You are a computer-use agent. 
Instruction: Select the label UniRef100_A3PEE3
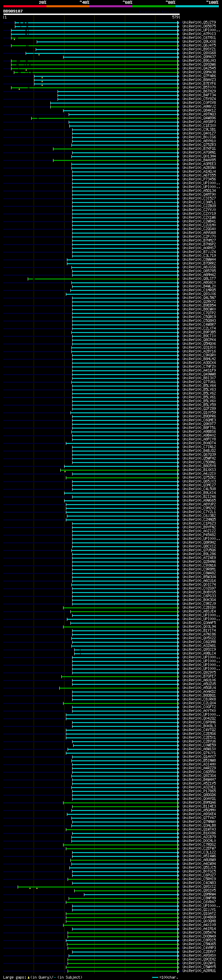[199, 164]
